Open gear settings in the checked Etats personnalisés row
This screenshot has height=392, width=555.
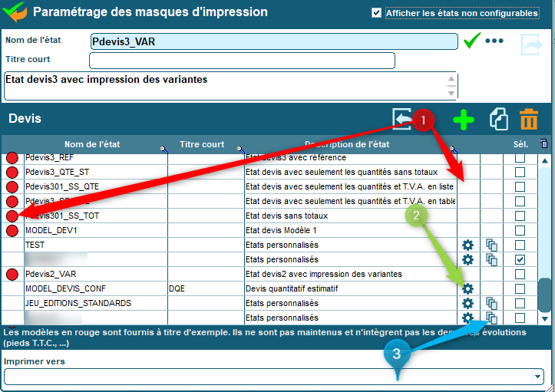[467, 259]
